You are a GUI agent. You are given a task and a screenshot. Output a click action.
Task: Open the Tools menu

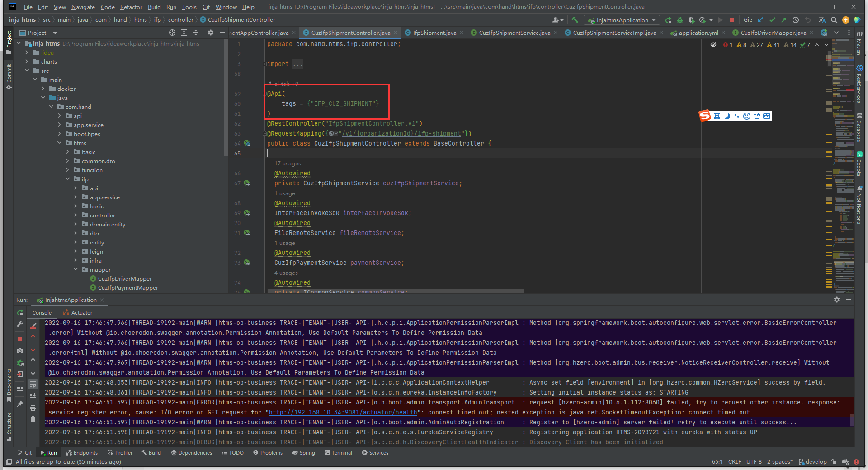189,7
